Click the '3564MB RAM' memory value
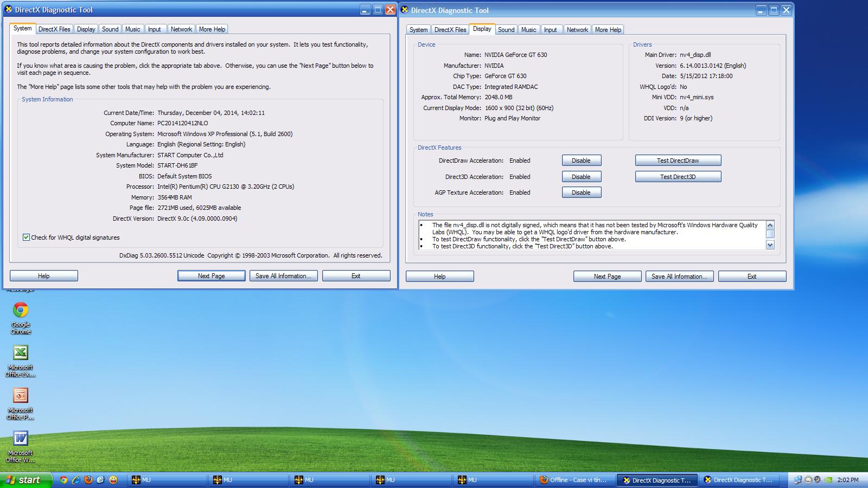The image size is (868, 488). coord(175,197)
